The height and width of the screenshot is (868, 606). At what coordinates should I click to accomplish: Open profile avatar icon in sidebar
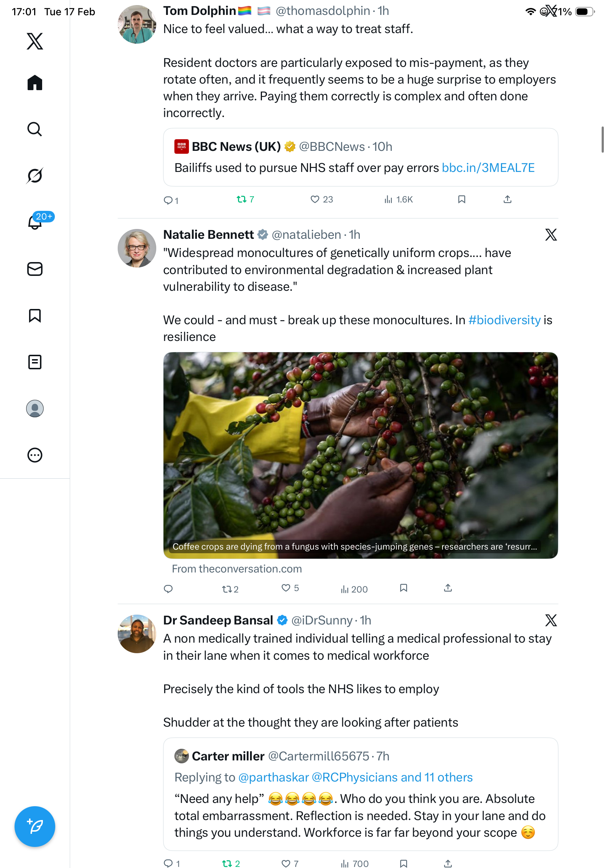click(35, 408)
